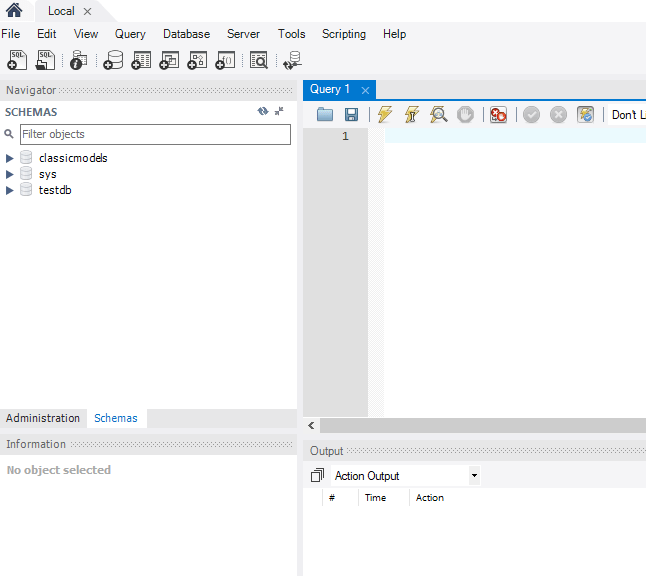Viewport: 646px width, 576px height.
Task: Open the Scripting menu
Action: point(344,34)
